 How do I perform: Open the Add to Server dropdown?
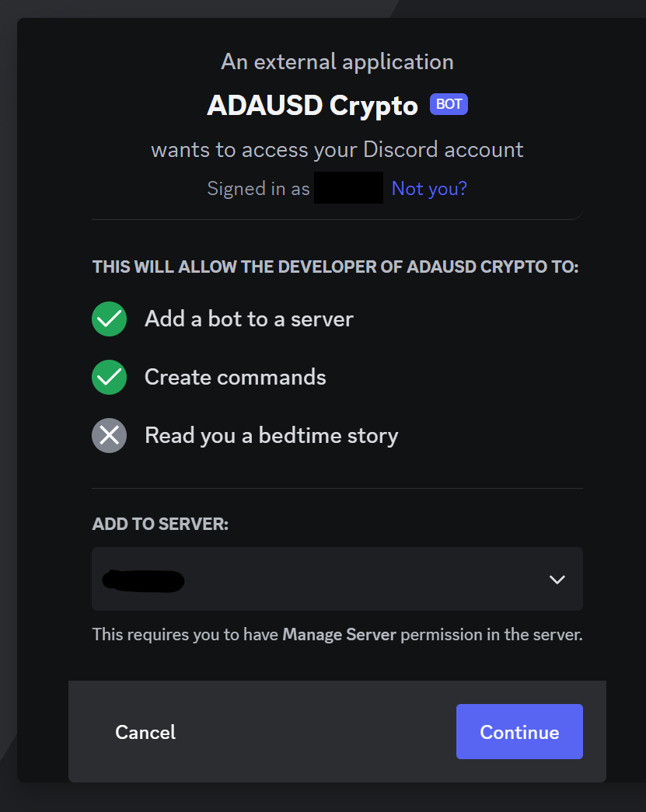click(x=337, y=579)
